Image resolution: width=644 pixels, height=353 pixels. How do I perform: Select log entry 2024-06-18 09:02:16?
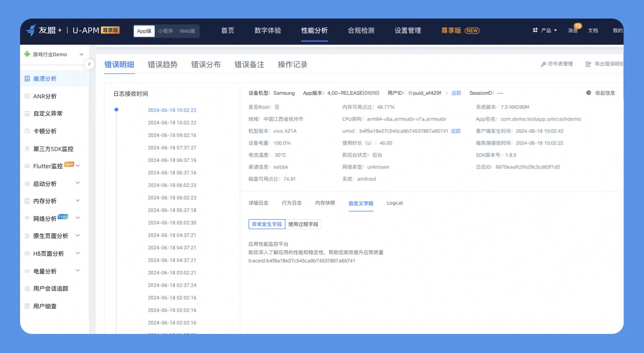pos(172,135)
